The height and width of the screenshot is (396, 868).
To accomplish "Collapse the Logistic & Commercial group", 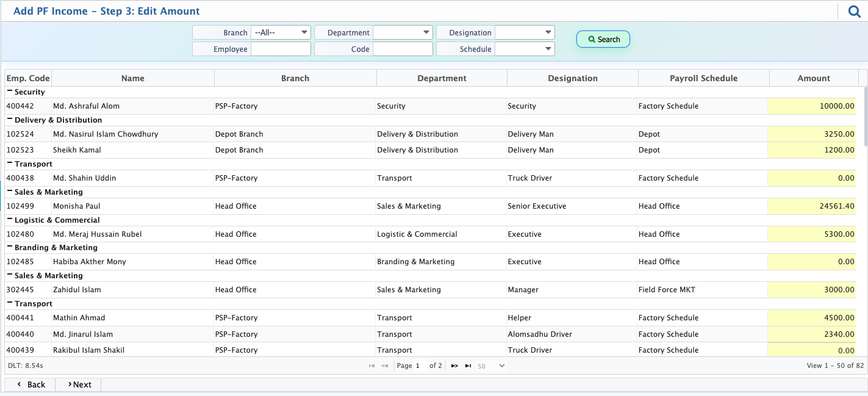I will tap(10, 220).
